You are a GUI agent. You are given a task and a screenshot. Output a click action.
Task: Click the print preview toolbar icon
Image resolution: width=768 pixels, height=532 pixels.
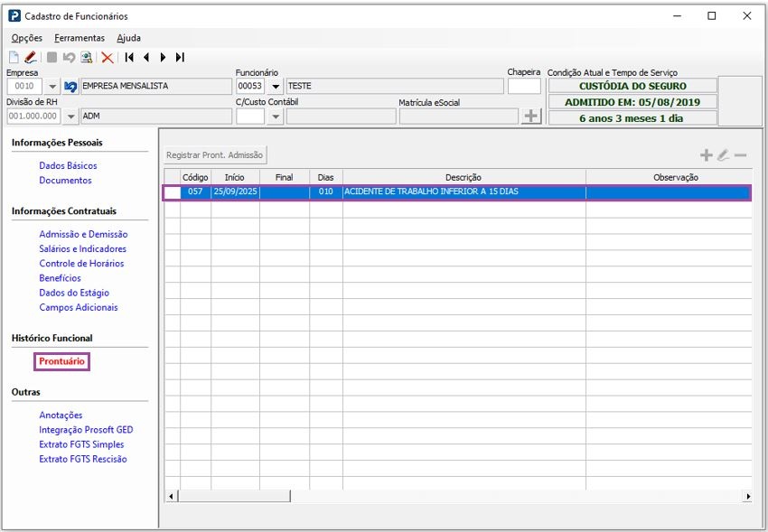[x=87, y=57]
